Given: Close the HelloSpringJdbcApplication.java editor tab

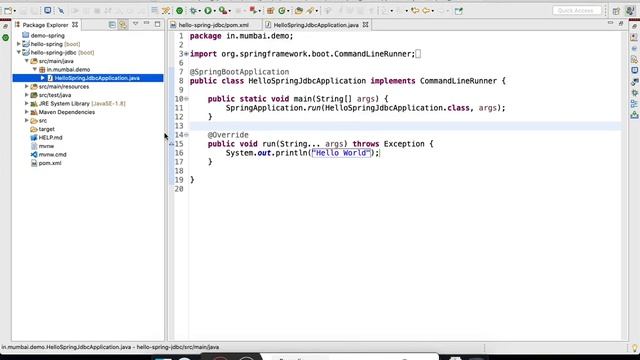Looking at the screenshot, I should (x=366, y=25).
